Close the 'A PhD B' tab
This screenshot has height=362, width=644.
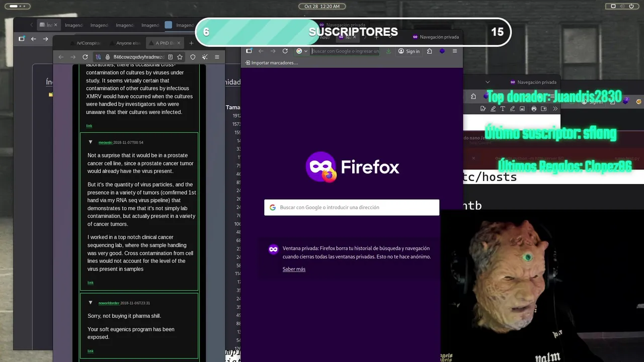[x=179, y=43]
